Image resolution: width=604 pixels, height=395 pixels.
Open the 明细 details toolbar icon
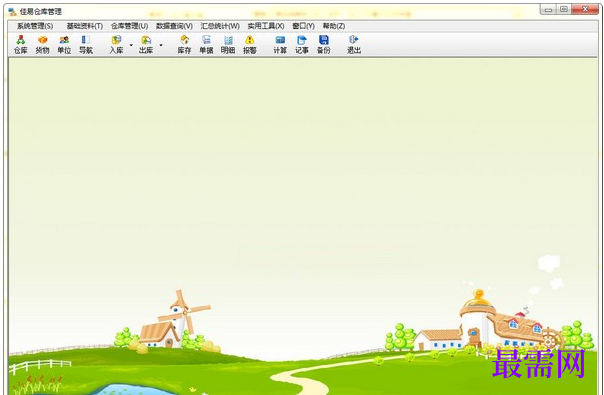tap(228, 44)
